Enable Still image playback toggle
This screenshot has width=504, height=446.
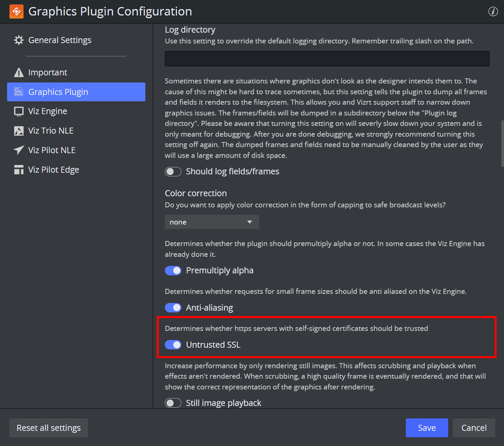(173, 403)
